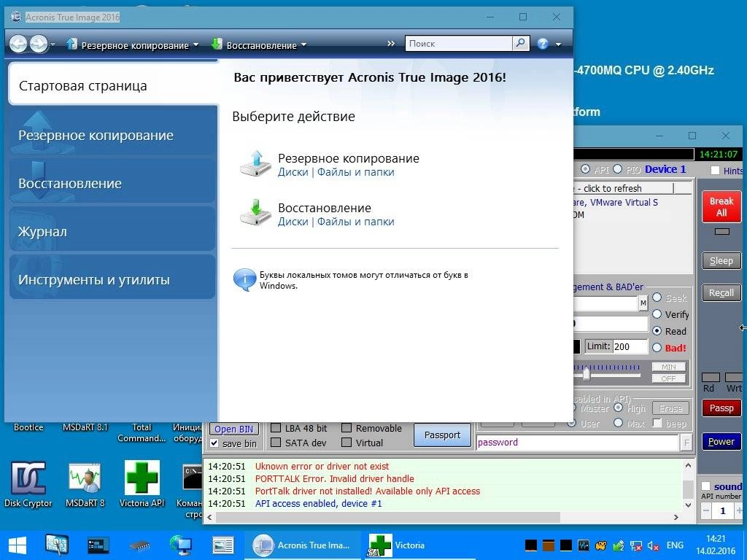
Task: Toggle sound checkbox in Victoria
Action: coord(706,486)
